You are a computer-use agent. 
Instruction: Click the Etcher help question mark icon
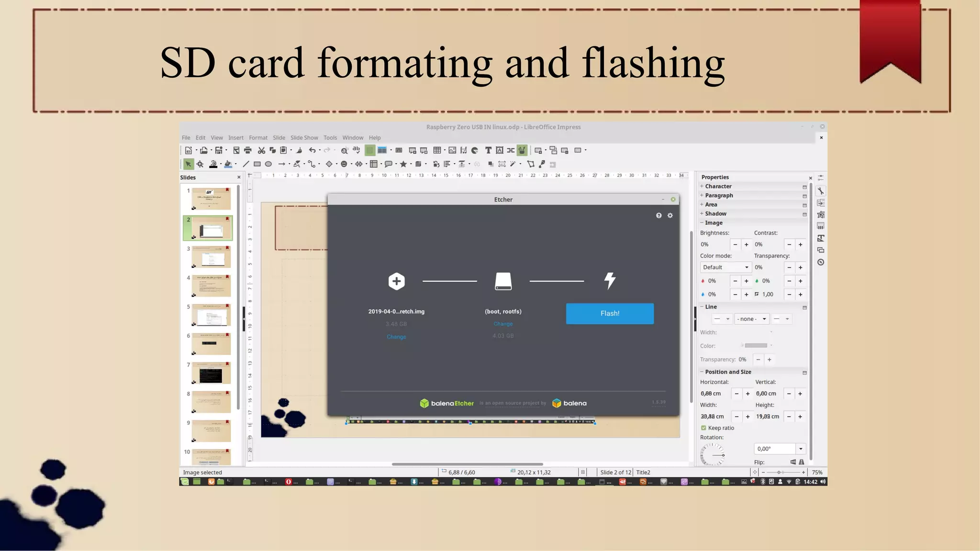coord(659,216)
